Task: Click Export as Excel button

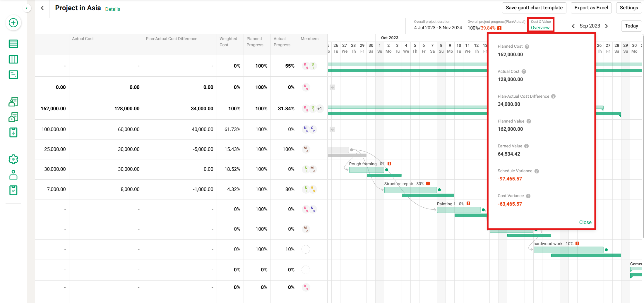Action: [x=591, y=8]
